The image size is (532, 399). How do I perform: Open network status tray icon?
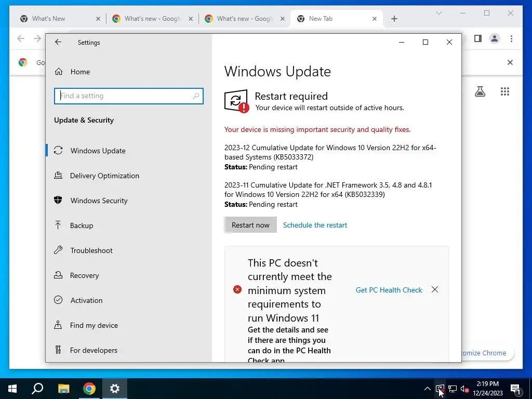point(453,389)
